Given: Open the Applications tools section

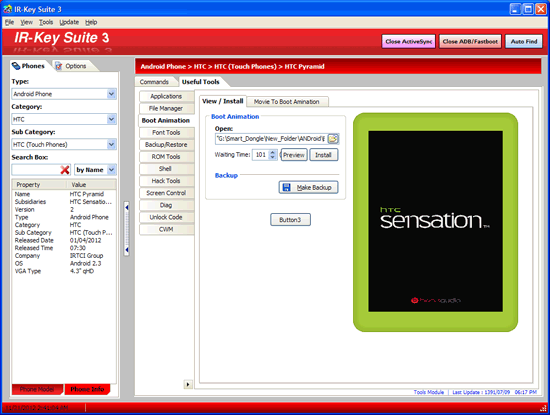Looking at the screenshot, I should [166, 96].
